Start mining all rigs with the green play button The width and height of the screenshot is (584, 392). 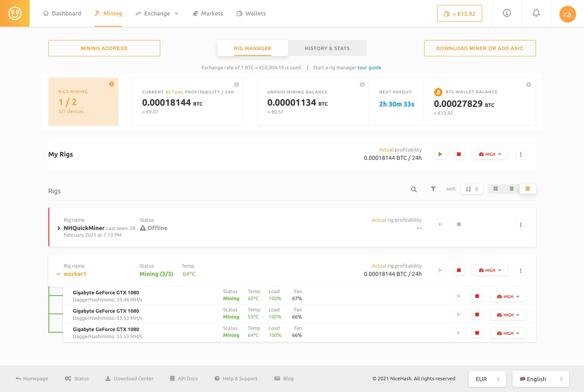440,154
